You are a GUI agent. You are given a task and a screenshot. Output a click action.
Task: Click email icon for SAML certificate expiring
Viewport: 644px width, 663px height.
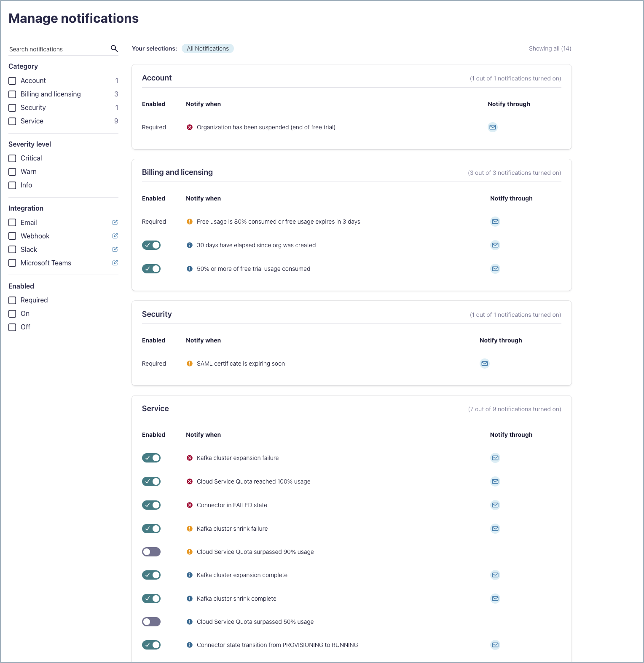[485, 364]
